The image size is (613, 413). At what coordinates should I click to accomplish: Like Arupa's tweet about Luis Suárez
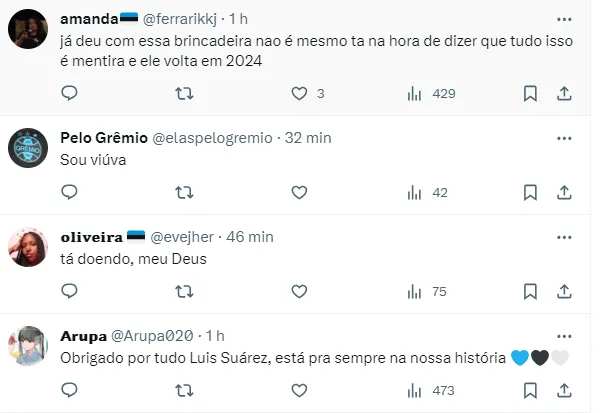tap(298, 390)
